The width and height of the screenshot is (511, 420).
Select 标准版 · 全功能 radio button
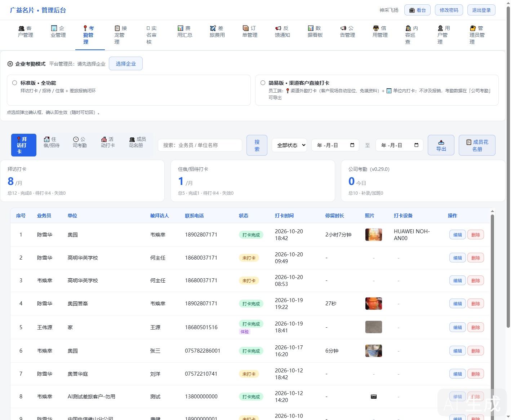15,83
